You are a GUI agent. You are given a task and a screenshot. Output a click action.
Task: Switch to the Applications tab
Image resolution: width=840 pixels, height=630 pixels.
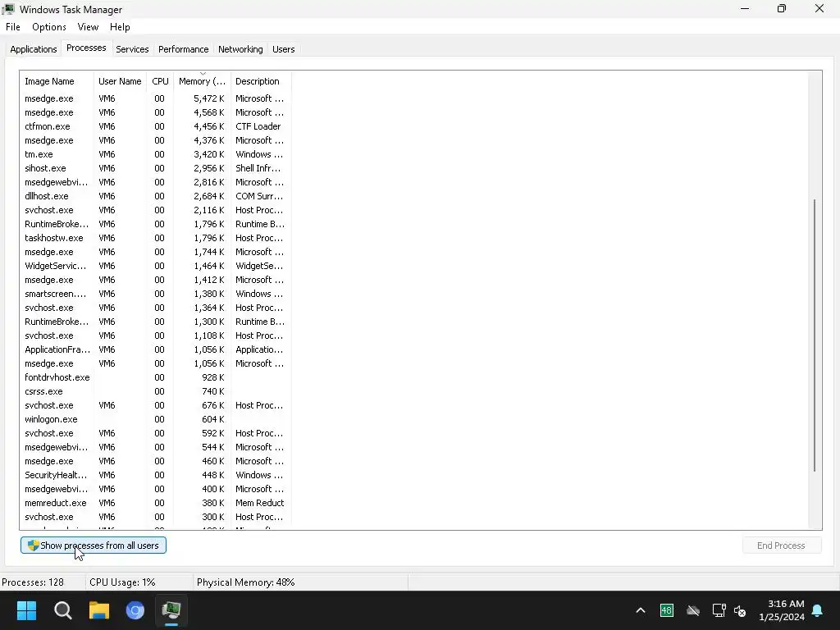pos(33,49)
